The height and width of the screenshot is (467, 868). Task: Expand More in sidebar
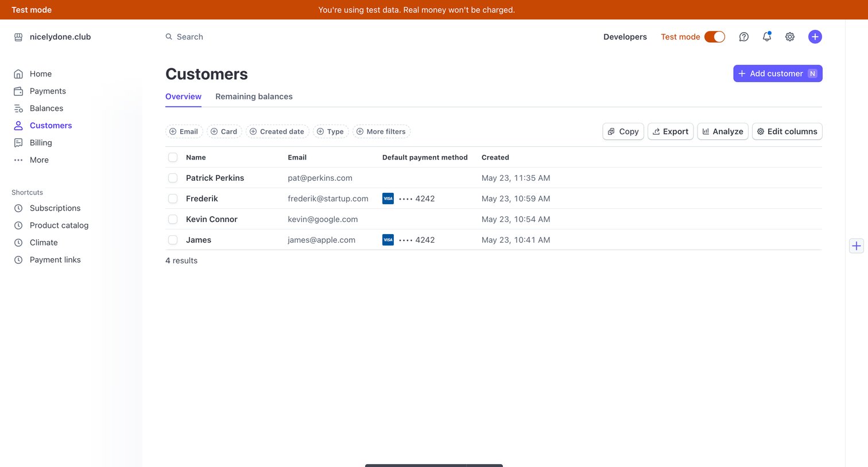39,160
